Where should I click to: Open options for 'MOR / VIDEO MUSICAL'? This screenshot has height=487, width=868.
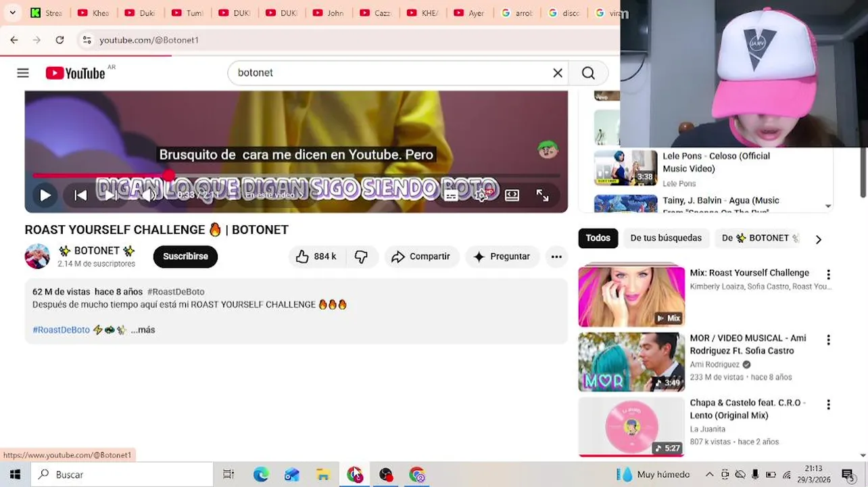828,340
